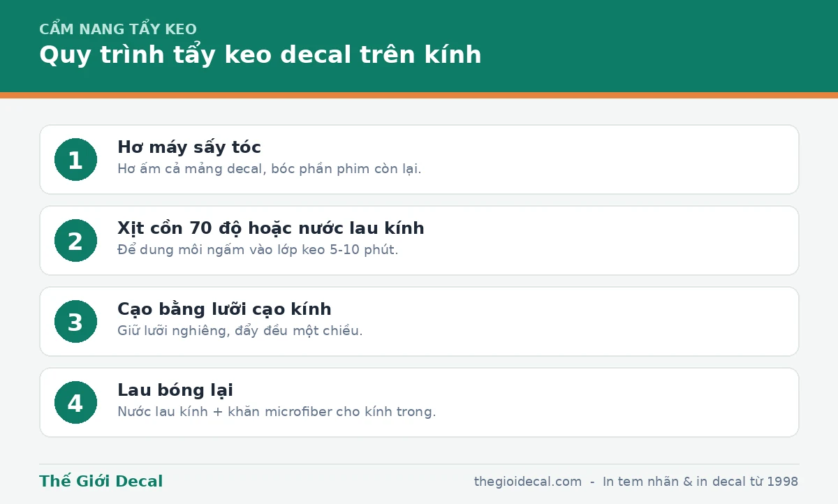Click the step 3 number badge
Screen dimensions: 838x504
click(75, 321)
